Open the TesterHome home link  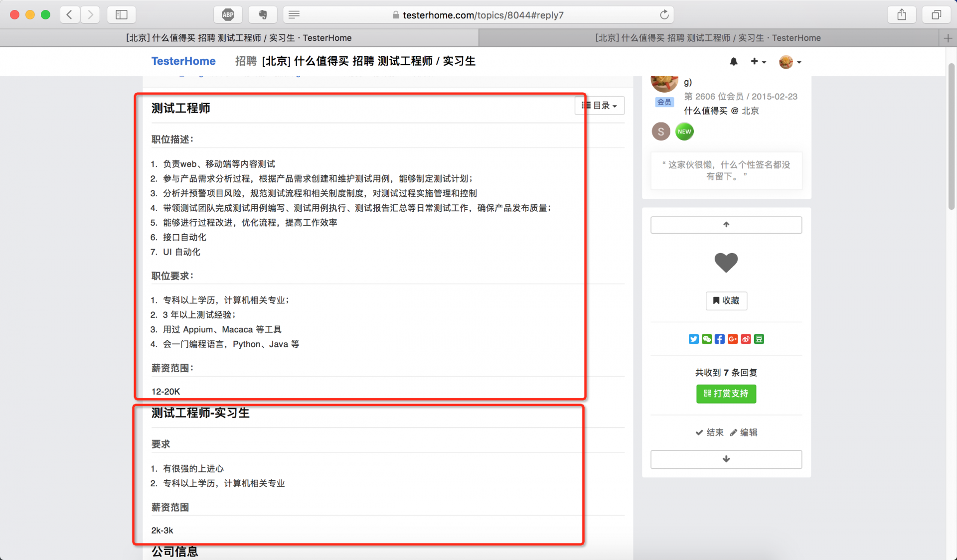pos(183,61)
